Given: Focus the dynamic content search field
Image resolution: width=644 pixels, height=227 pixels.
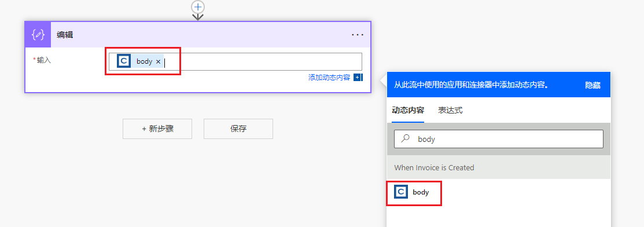Looking at the screenshot, I should coord(499,139).
